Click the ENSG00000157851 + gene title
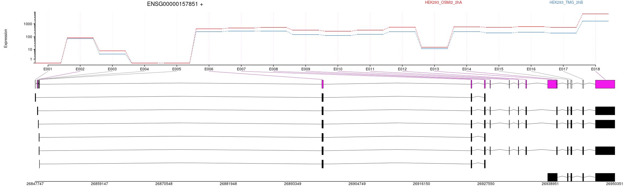The width and height of the screenshot is (644, 188). [175, 4]
